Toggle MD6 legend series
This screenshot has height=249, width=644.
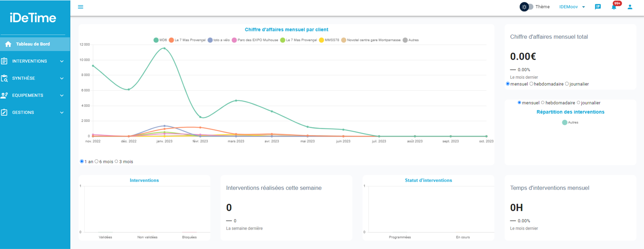click(x=160, y=40)
